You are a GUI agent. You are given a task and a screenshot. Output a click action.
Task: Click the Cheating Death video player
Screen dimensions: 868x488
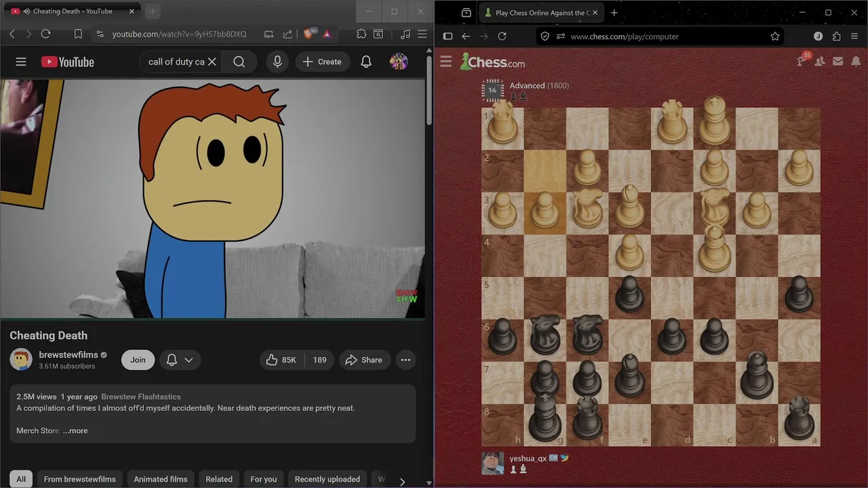coord(213,199)
